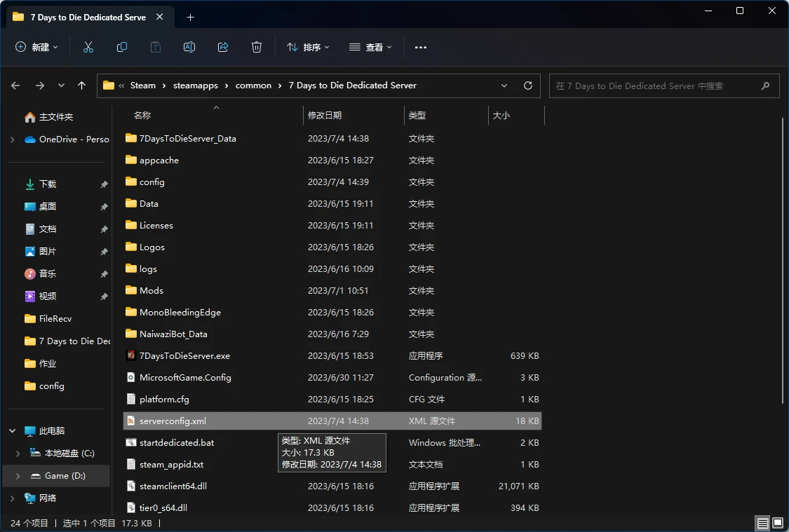Switch to large thumbnails view icon in status bar
Viewport: 789px width, 532px height.
pos(778,524)
